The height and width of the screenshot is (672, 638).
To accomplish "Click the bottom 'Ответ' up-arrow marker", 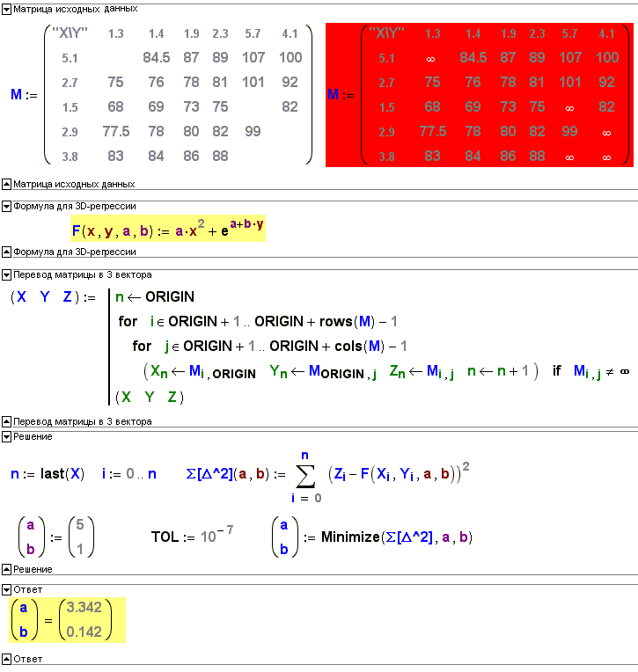I will click(x=6, y=659).
